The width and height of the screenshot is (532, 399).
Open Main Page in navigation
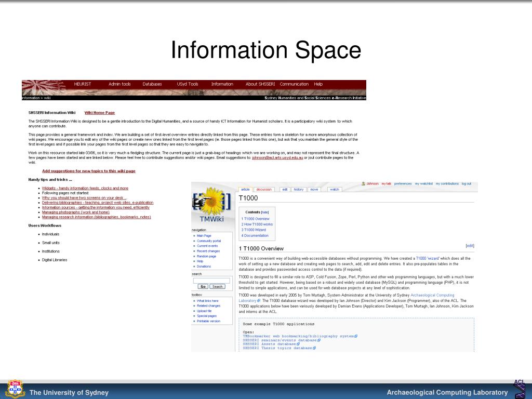[x=204, y=236]
